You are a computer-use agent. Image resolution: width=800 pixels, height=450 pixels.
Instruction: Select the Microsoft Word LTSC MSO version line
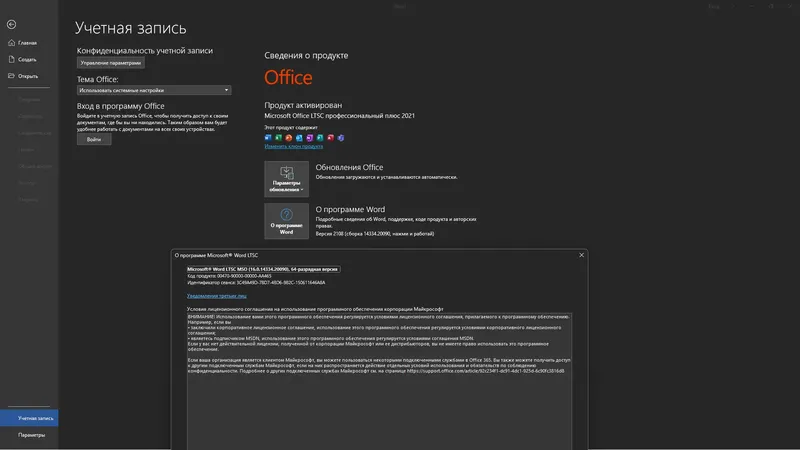tap(263, 269)
